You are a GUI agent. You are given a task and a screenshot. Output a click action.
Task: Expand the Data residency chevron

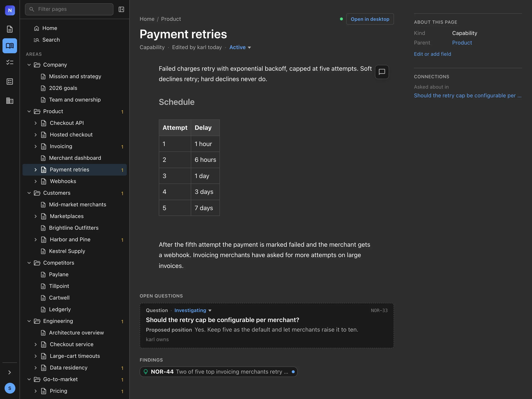(x=36, y=367)
